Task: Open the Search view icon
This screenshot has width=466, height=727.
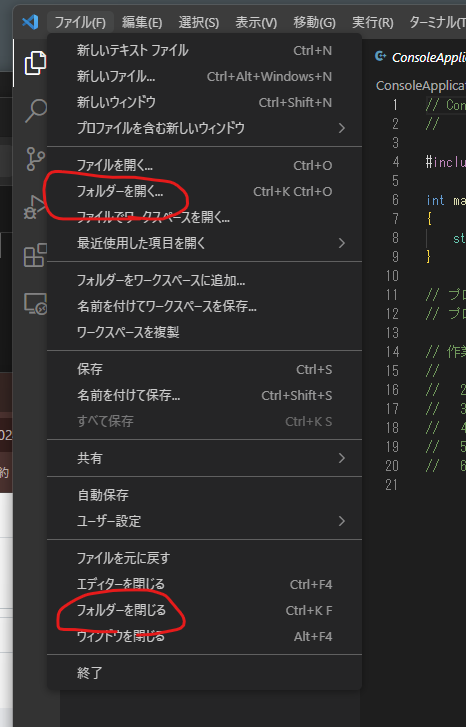Action: click(35, 111)
